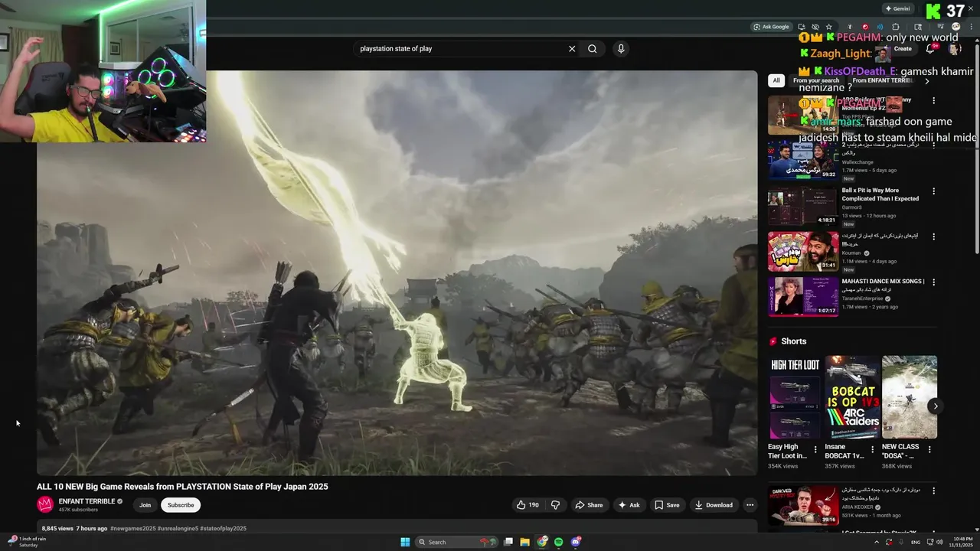Clear the YouTube search box text
Screen dimensions: 980x551
(x=571, y=49)
